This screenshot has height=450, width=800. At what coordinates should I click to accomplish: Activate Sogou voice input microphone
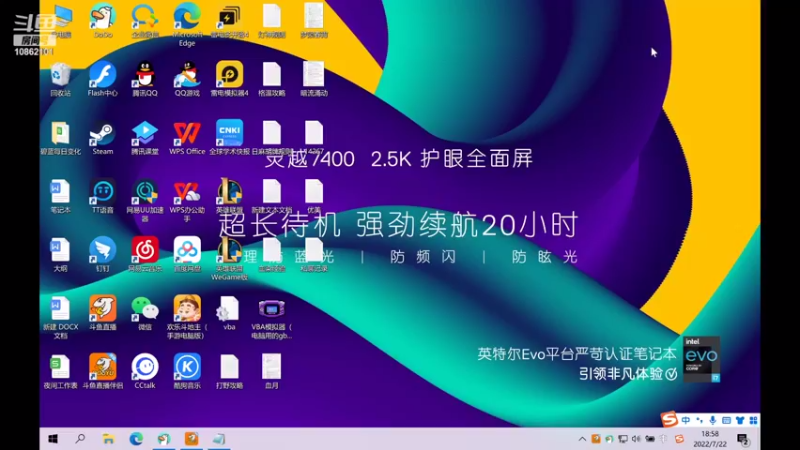713,420
